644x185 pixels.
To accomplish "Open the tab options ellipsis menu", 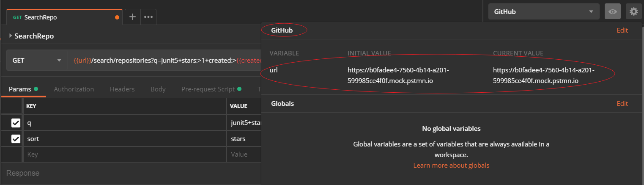I will click(148, 17).
